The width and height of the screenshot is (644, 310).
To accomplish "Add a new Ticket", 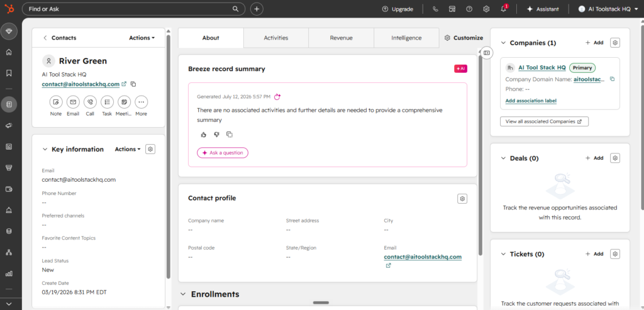I will click(x=594, y=254).
